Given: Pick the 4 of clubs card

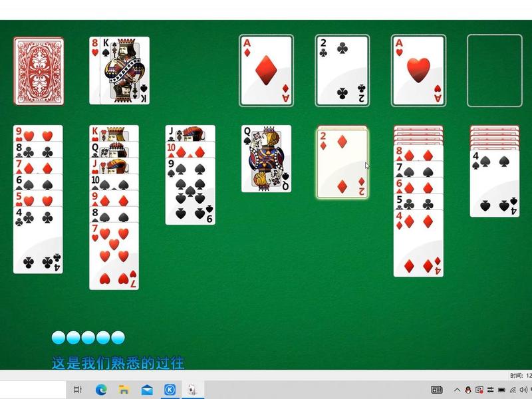Looking at the screenshot, I should [38, 240].
